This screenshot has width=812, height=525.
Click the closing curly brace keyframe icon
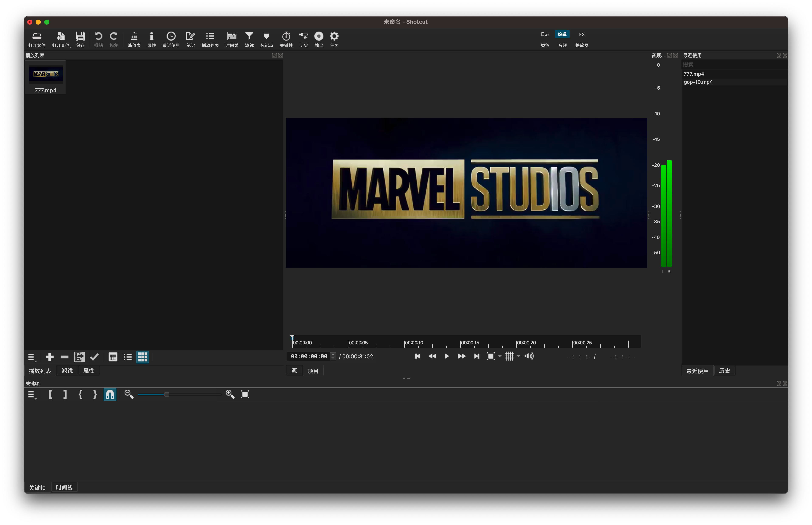coord(95,394)
